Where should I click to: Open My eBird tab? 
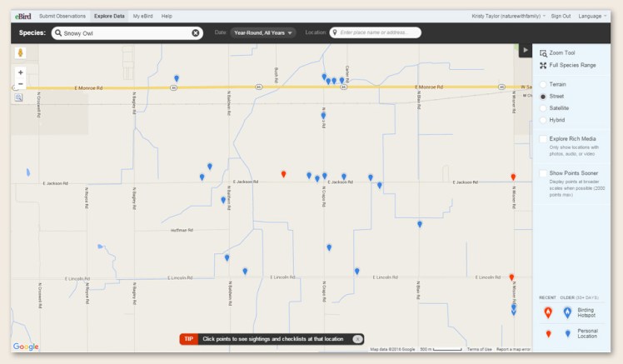click(142, 17)
